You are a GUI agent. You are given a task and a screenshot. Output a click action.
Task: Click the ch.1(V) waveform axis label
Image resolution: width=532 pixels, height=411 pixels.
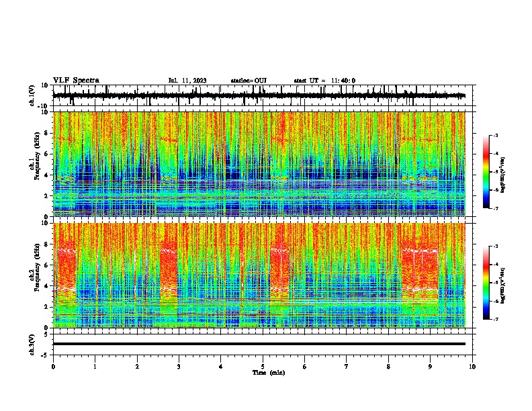pos(32,95)
